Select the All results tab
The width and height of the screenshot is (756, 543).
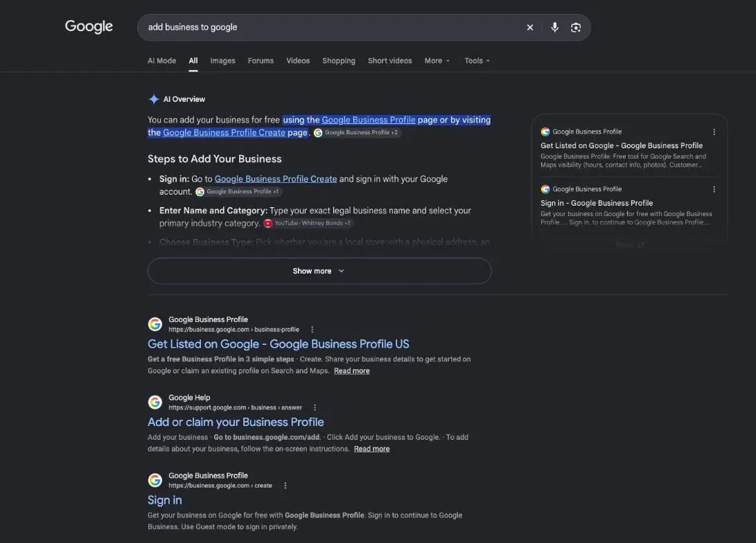[x=193, y=61]
